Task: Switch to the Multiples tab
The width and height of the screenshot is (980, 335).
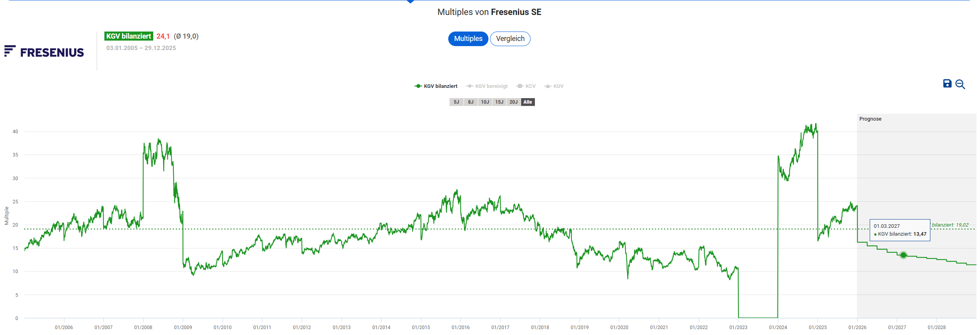Action: [x=468, y=39]
